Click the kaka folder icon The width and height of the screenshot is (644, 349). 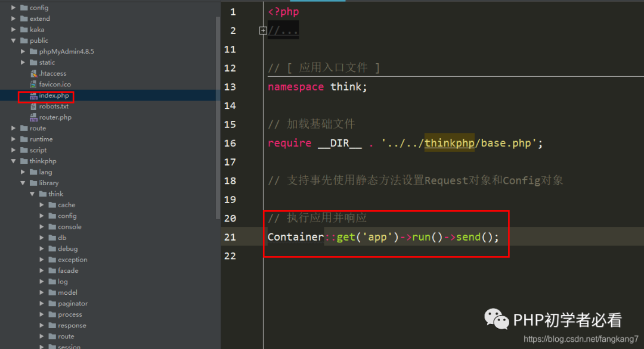coord(24,30)
